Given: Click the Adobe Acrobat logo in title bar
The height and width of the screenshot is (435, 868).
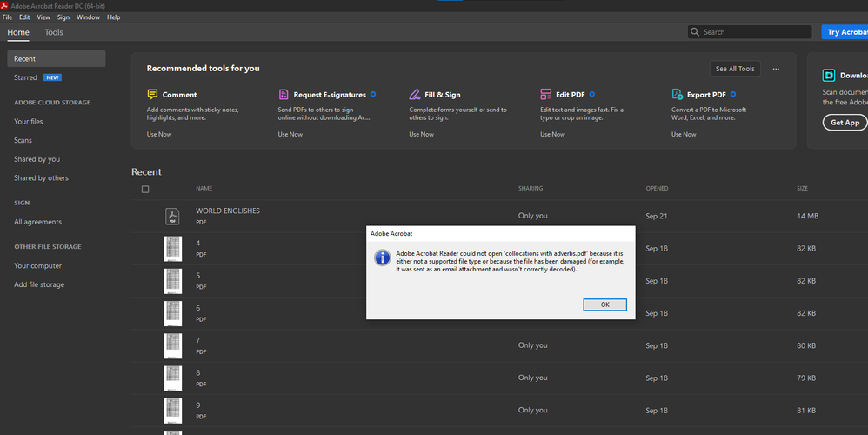Looking at the screenshot, I should point(4,5).
